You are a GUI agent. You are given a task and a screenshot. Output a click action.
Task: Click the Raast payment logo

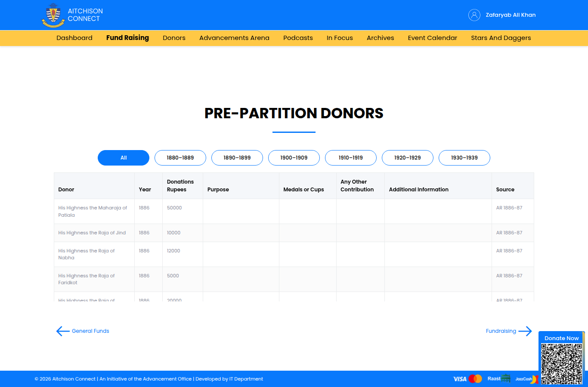point(499,379)
